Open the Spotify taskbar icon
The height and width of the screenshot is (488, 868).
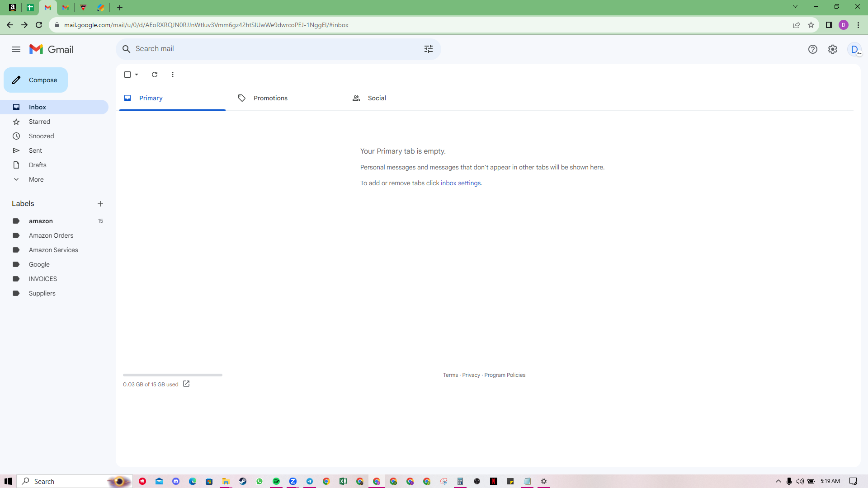pos(276,481)
